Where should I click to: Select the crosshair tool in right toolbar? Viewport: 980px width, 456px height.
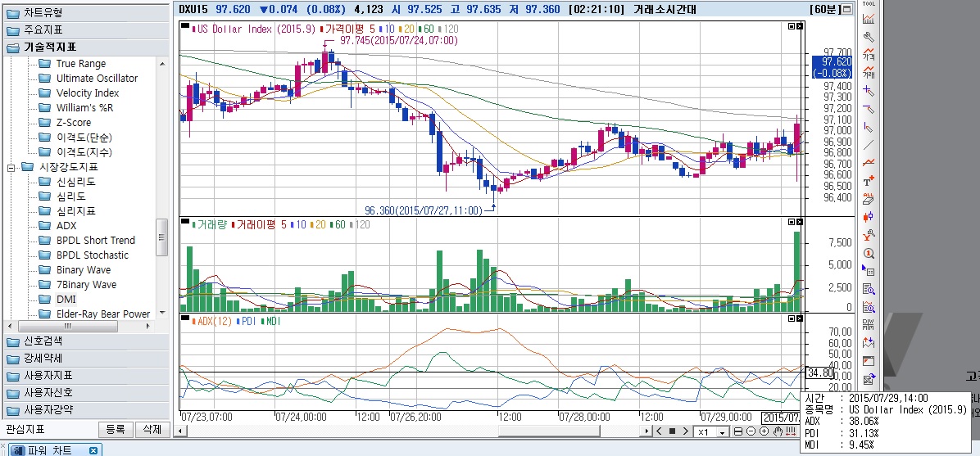click(x=869, y=91)
